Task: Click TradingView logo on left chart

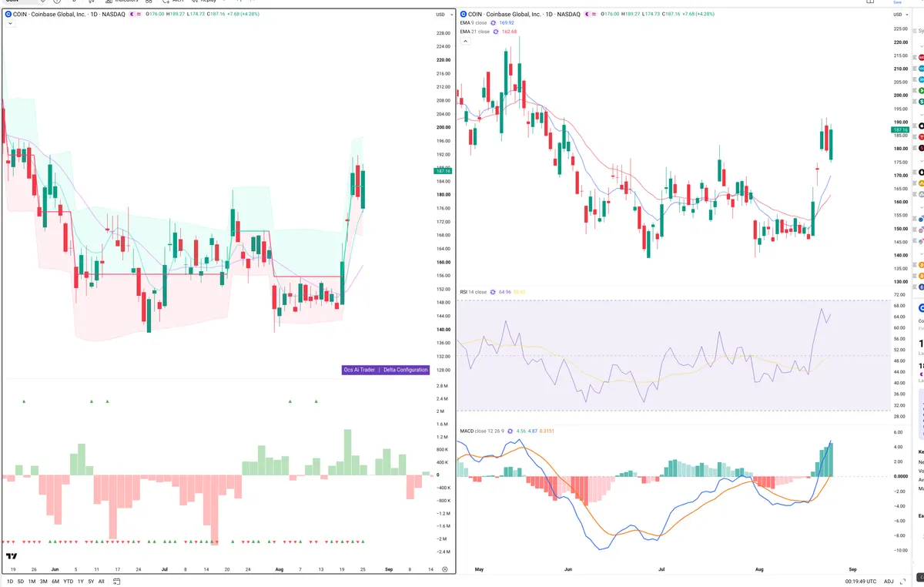Action: [12, 556]
